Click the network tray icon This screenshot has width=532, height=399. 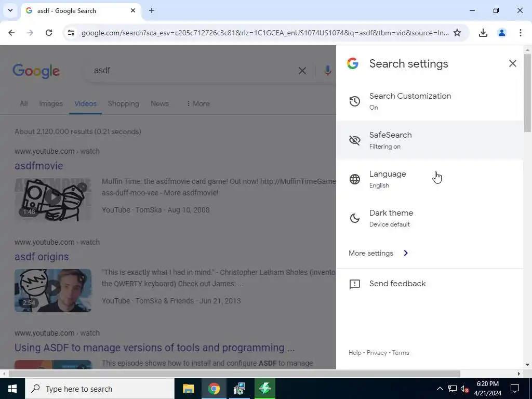[x=453, y=389]
